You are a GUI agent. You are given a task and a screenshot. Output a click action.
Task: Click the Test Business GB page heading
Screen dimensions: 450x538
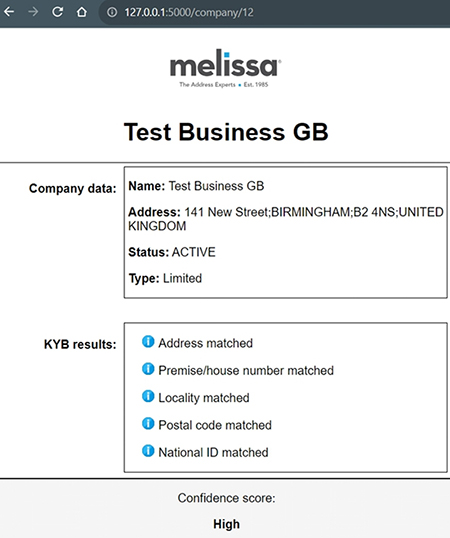(x=226, y=132)
